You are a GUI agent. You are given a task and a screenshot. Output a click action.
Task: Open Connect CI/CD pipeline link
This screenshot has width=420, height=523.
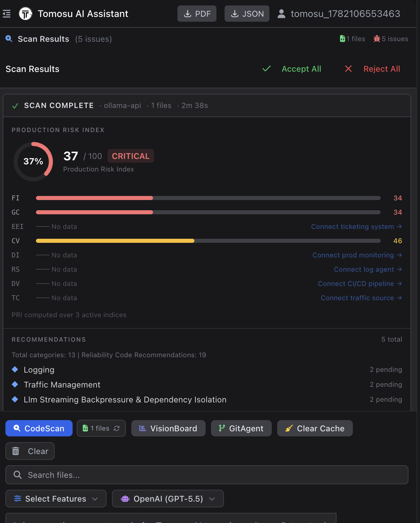click(x=360, y=284)
